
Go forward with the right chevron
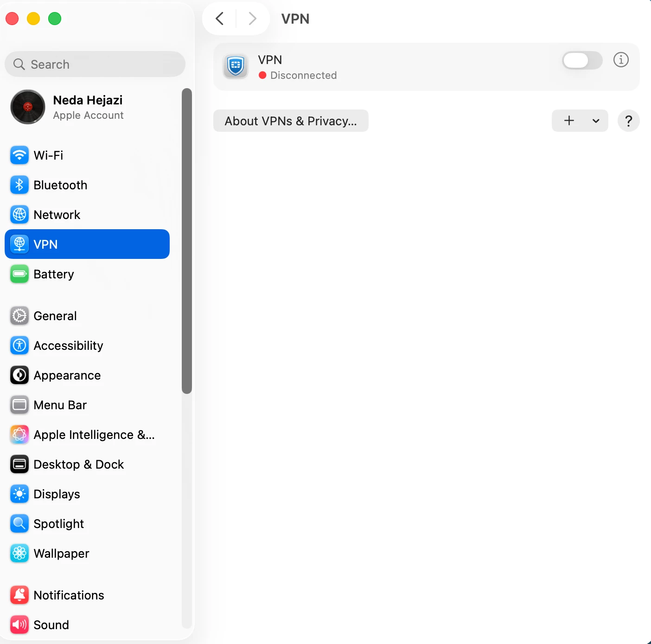point(252,19)
